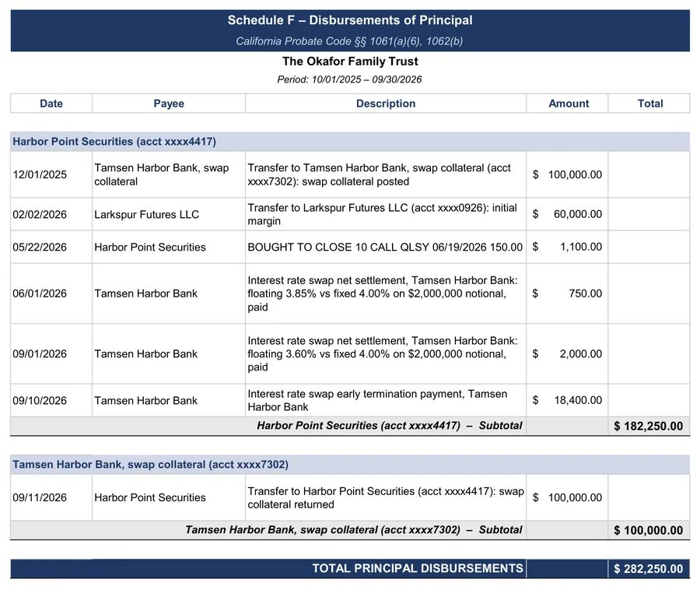Select payee Tamsen Harbor Bank in 06/01/2026 row
The width and height of the screenshot is (700, 597).
click(145, 293)
